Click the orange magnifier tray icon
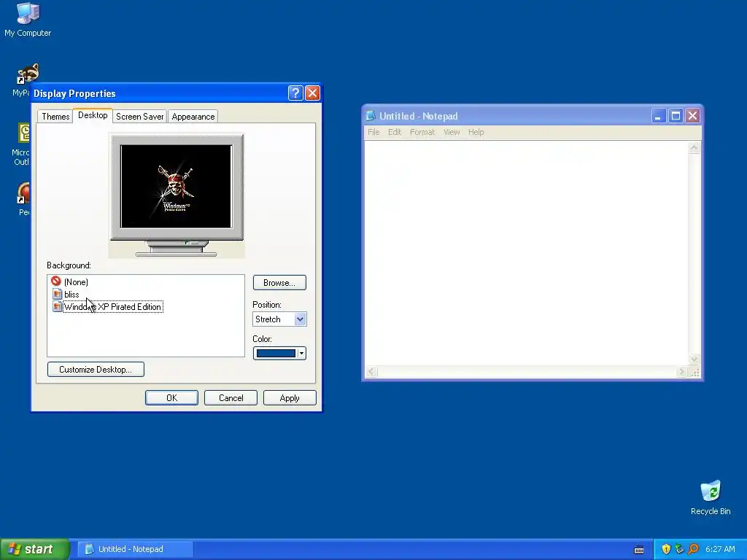This screenshot has height=560, width=747. 693,549
